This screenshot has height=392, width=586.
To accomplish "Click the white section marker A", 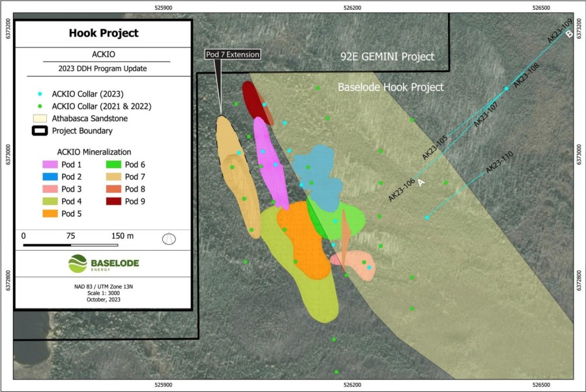I will click(x=421, y=182).
